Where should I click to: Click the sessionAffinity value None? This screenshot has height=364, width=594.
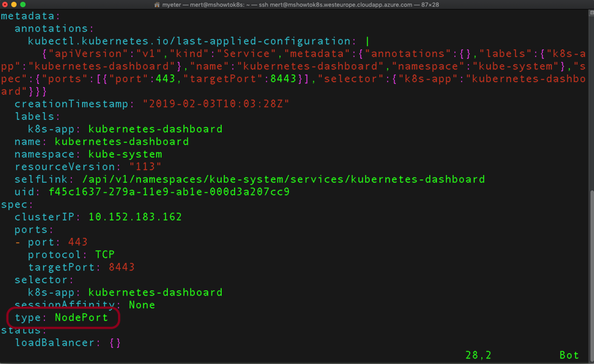(142, 305)
